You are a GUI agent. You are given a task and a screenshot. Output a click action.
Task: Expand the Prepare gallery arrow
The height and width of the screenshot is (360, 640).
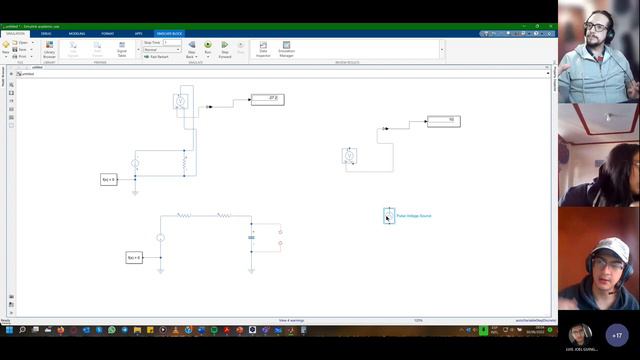point(138,50)
